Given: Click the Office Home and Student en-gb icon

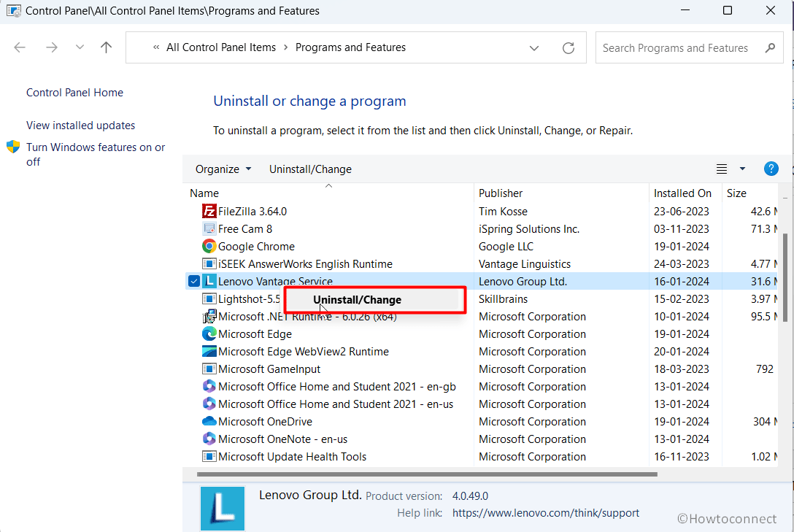Looking at the screenshot, I should click(209, 386).
